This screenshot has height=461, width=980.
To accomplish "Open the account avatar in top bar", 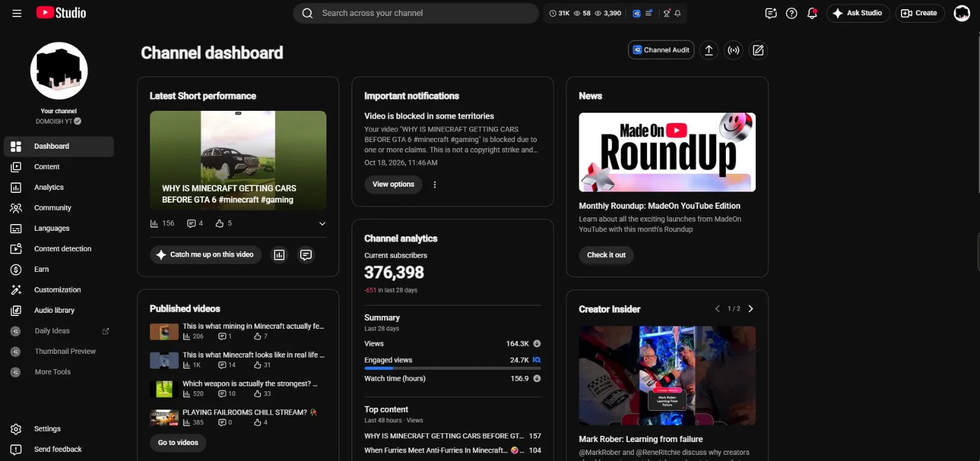I will [x=962, y=13].
